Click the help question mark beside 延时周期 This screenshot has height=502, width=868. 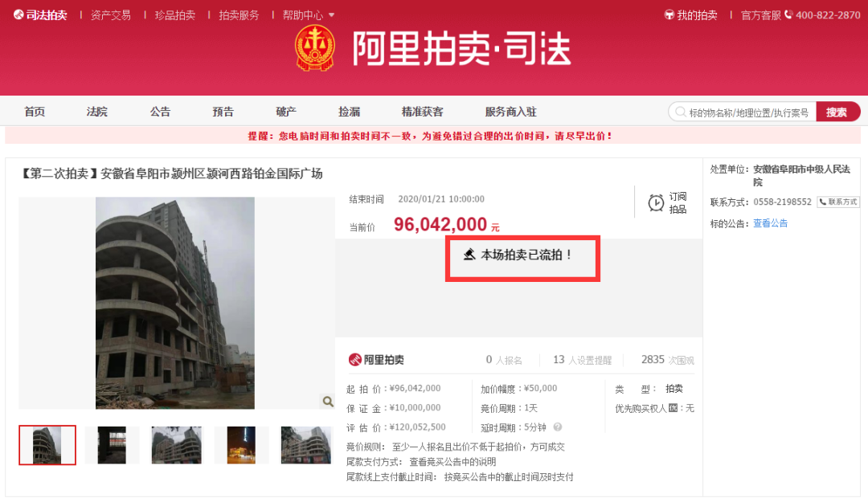click(558, 426)
